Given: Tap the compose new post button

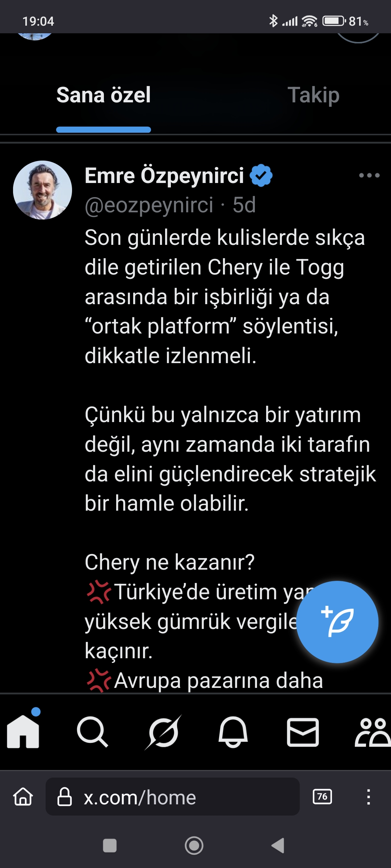Looking at the screenshot, I should click(x=337, y=622).
